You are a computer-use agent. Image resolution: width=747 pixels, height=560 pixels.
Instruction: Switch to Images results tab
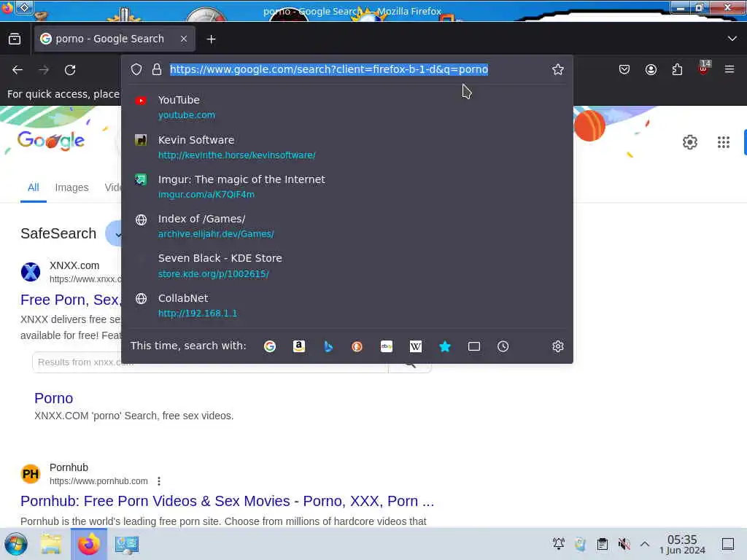(72, 187)
